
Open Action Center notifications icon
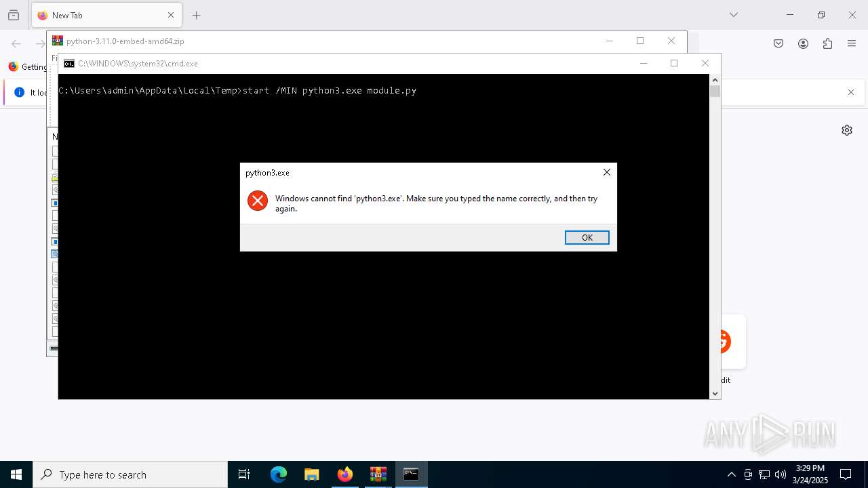846,474
